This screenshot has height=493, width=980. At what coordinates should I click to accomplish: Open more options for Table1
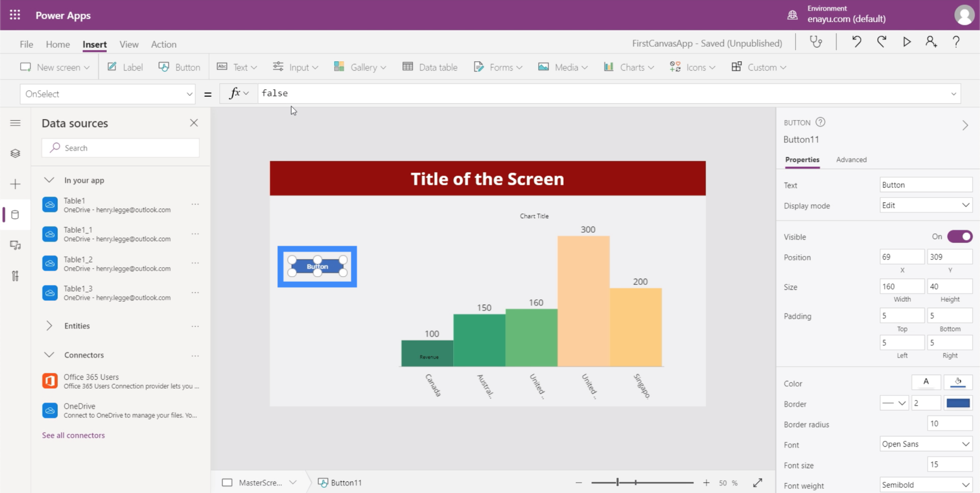coord(195,204)
